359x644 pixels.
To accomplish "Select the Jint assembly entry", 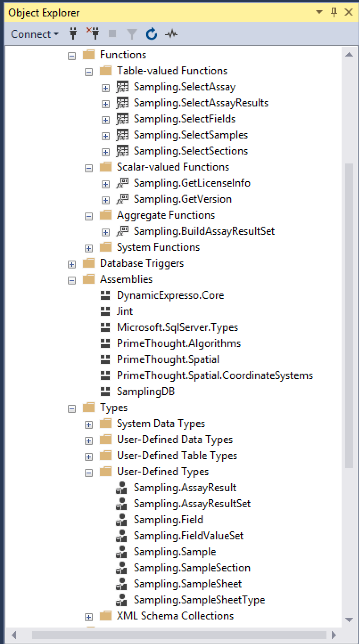I will pos(125,311).
